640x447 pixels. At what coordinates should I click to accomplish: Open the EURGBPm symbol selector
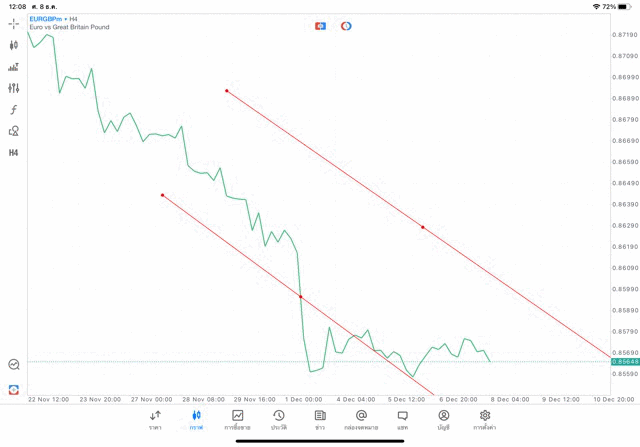(50, 18)
